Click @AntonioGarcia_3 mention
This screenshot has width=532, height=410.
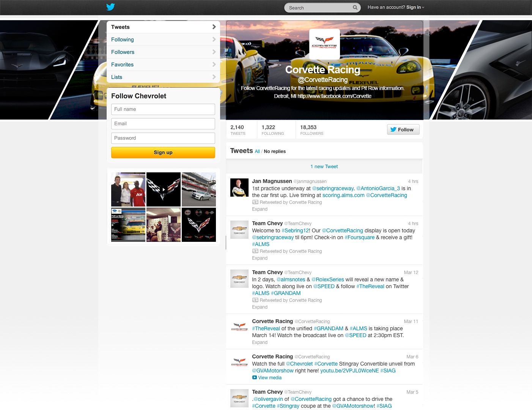point(378,188)
